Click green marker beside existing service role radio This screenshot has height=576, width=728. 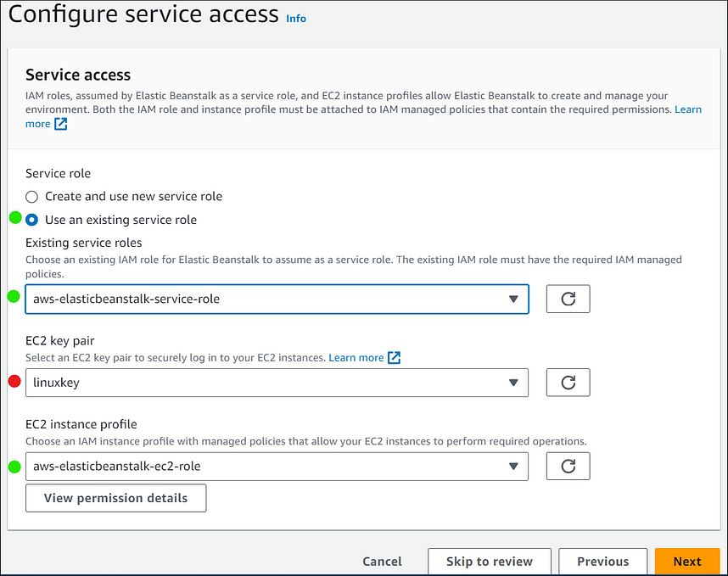point(15,217)
